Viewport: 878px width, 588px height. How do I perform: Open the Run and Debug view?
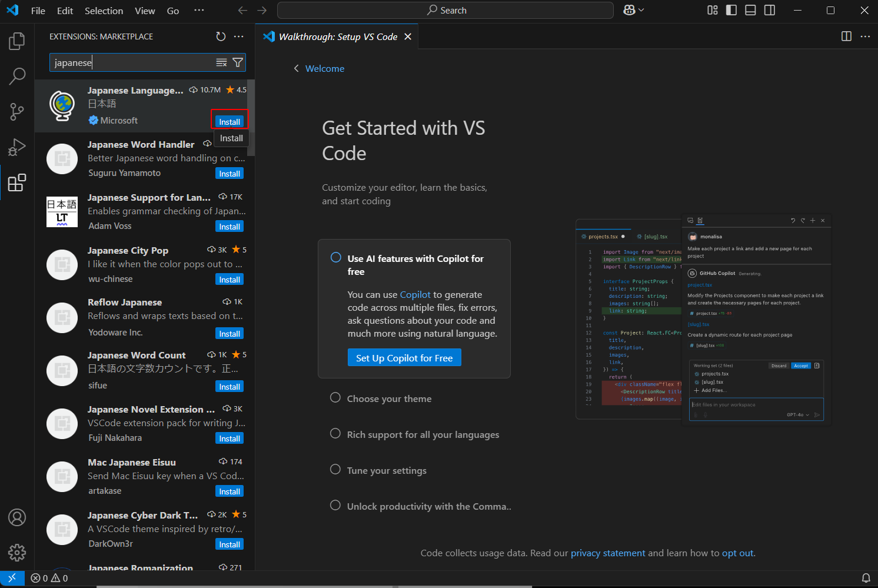[17, 147]
